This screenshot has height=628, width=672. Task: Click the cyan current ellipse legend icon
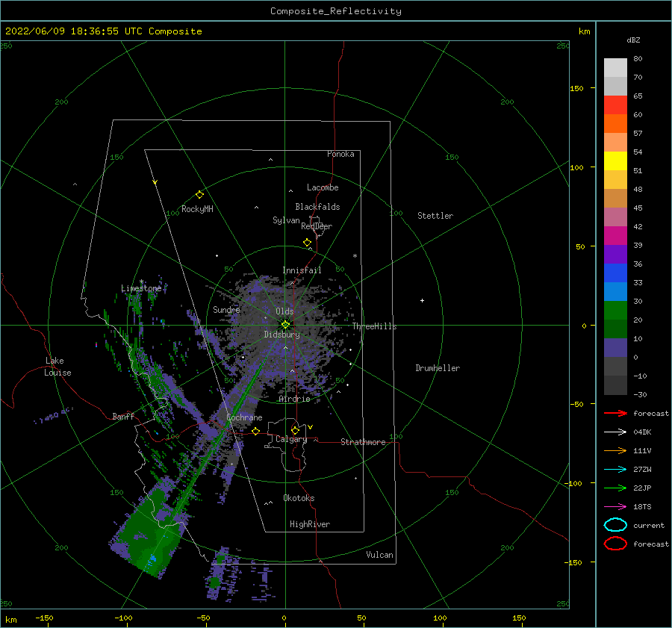click(615, 525)
